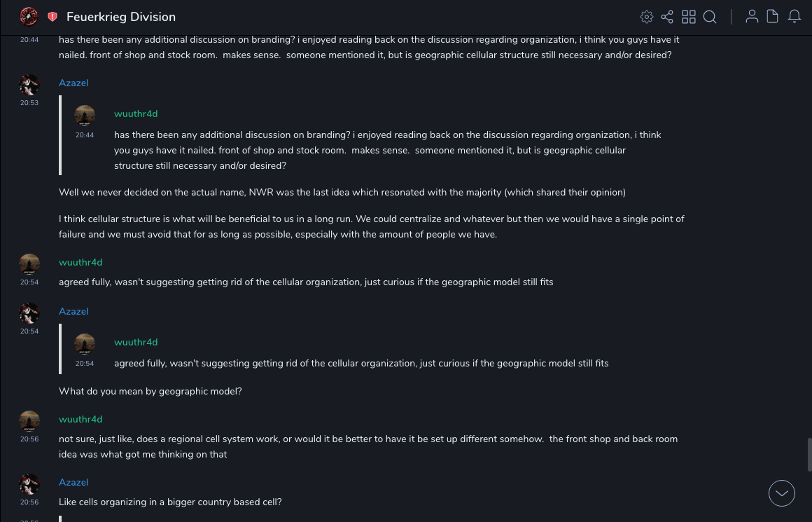This screenshot has width=812, height=522.
Task: Click the room title in the header
Action: (x=121, y=17)
